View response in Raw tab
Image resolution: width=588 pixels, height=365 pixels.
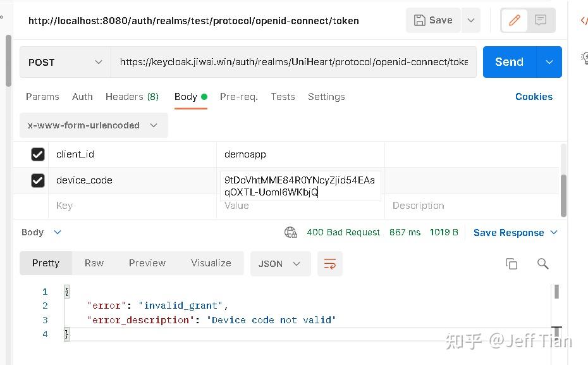(x=94, y=263)
